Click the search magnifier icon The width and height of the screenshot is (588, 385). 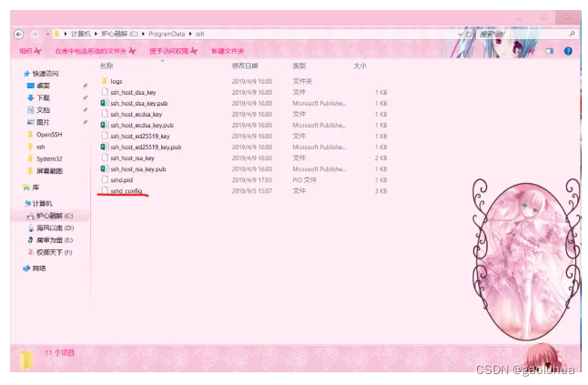572,34
